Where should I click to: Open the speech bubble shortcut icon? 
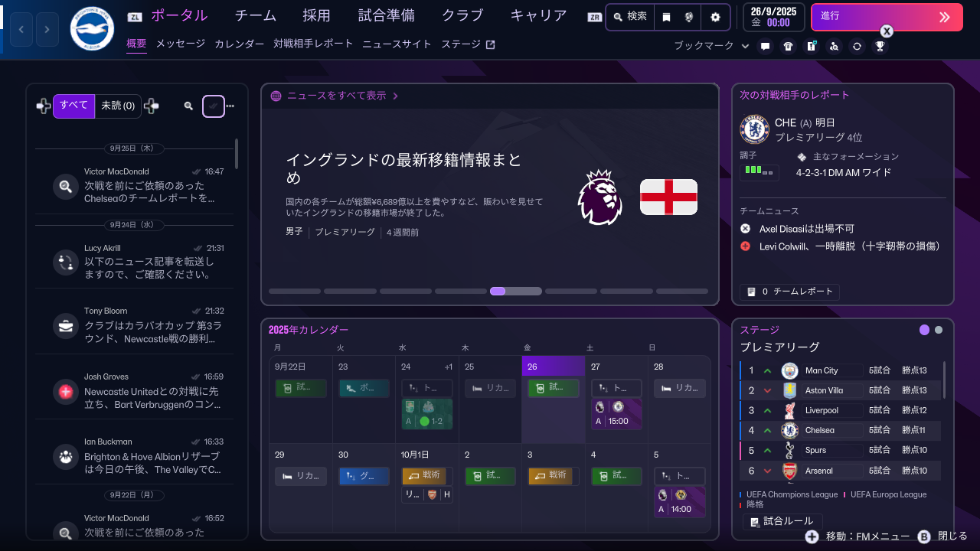pyautogui.click(x=765, y=46)
